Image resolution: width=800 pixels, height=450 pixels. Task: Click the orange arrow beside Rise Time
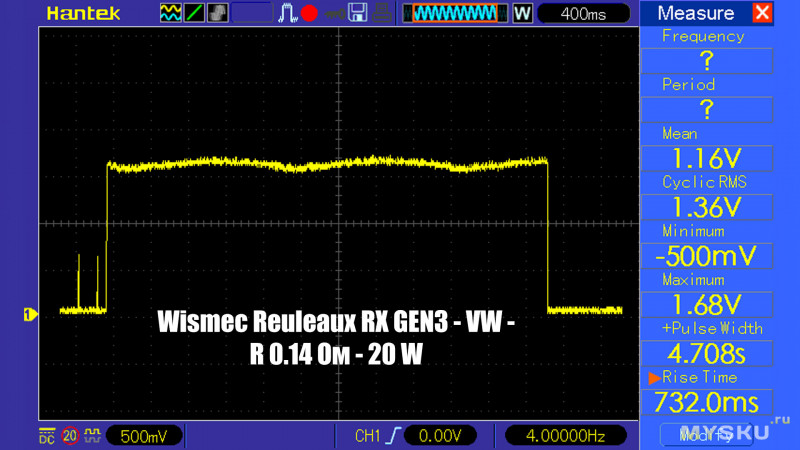pos(655,378)
